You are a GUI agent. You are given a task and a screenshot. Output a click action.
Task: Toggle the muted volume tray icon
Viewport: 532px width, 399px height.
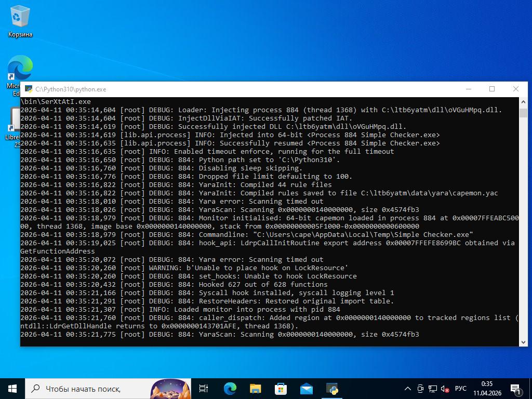445,389
